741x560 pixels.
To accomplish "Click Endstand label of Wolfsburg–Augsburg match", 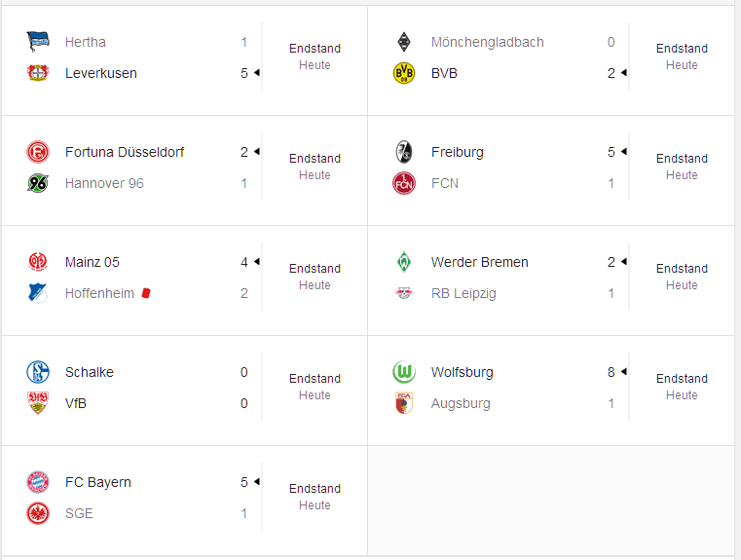I will click(682, 379).
